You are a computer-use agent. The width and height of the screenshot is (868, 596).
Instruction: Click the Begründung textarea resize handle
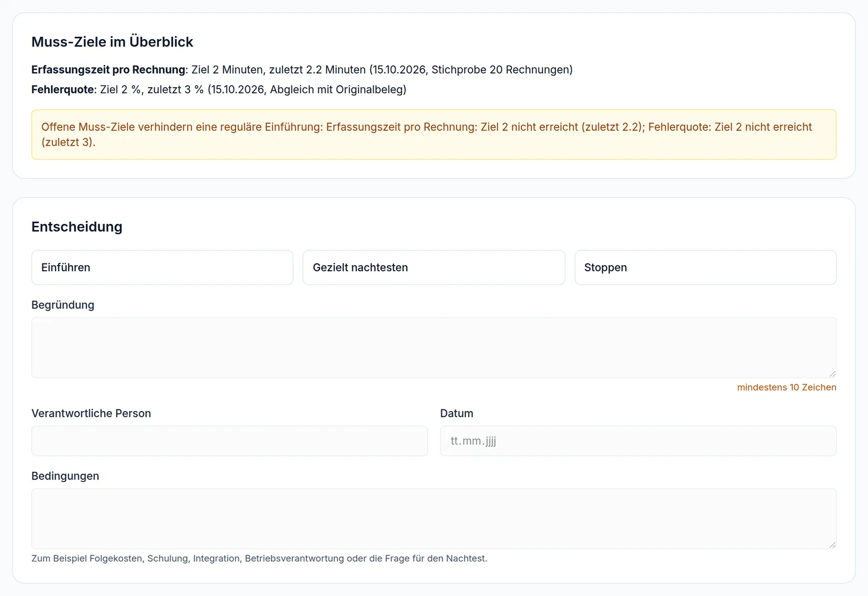coord(832,374)
